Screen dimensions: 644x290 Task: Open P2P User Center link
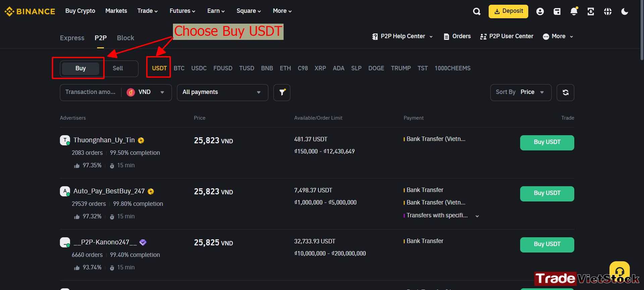click(x=506, y=37)
